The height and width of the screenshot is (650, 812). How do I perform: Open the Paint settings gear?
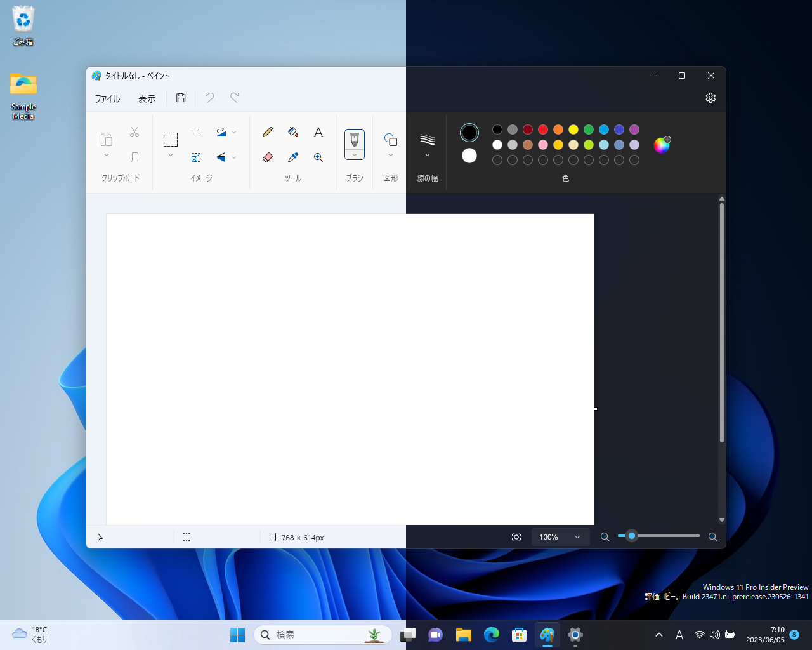point(710,98)
